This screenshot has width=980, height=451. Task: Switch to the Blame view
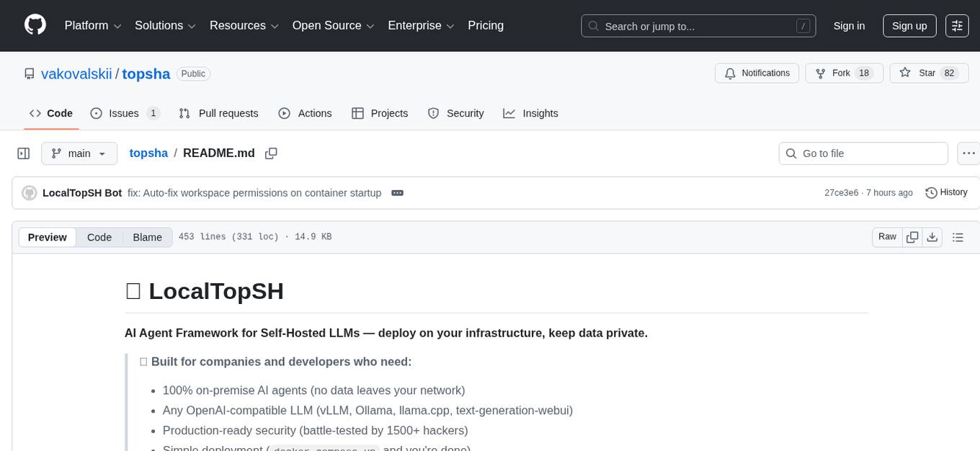click(147, 237)
